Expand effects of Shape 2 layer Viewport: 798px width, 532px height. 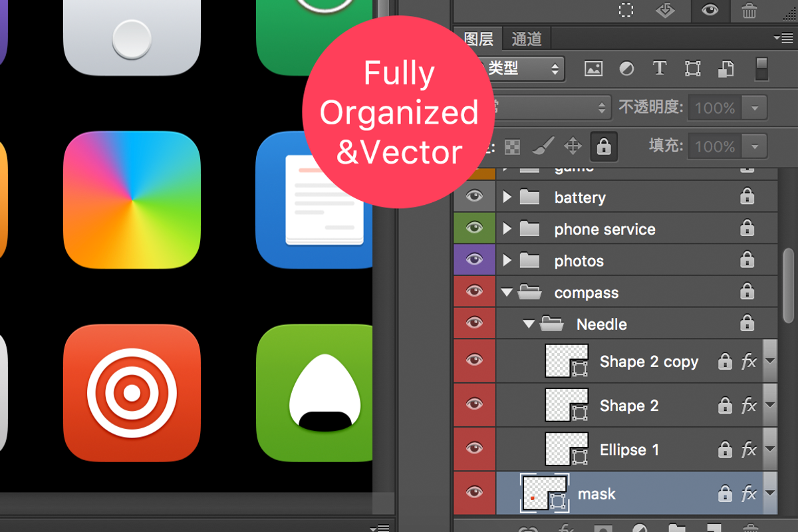pos(770,405)
